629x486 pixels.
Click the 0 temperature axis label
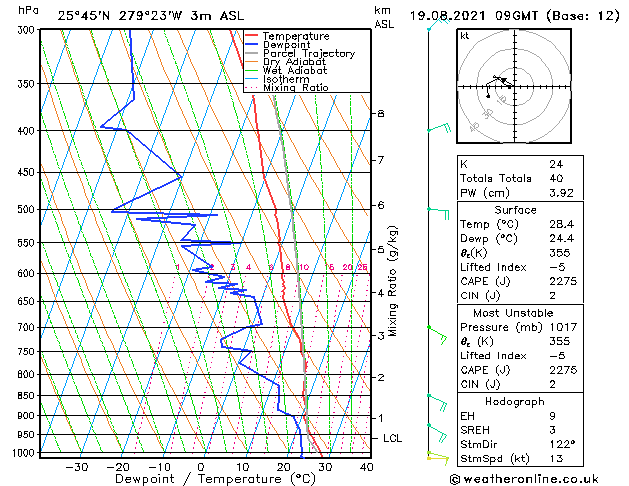tap(202, 467)
